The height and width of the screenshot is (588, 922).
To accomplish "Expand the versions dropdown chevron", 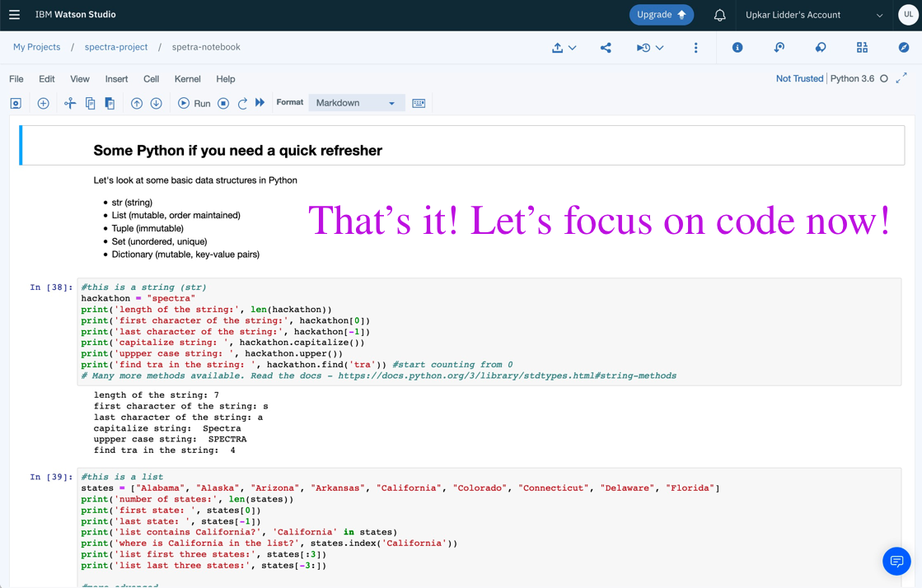I will coord(660,49).
